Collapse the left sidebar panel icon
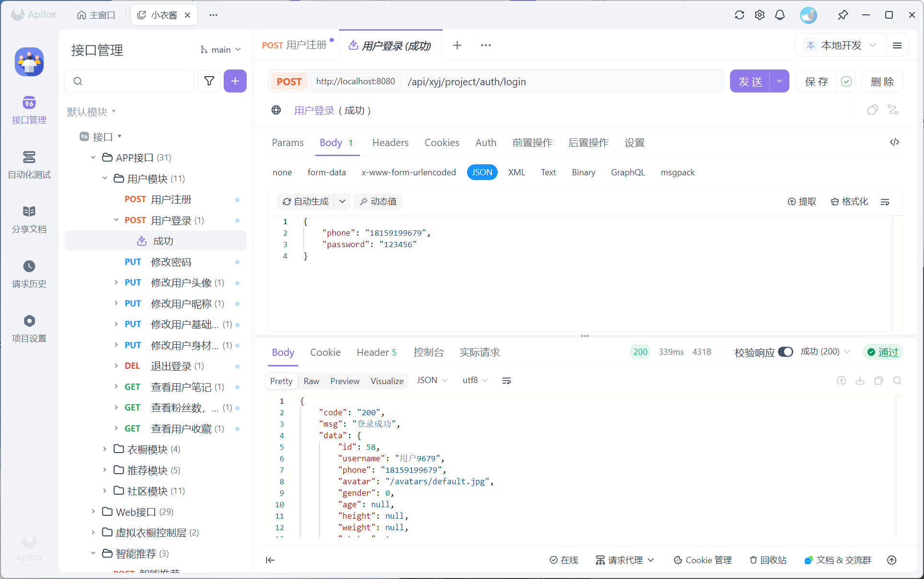The width and height of the screenshot is (924, 579). [270, 560]
